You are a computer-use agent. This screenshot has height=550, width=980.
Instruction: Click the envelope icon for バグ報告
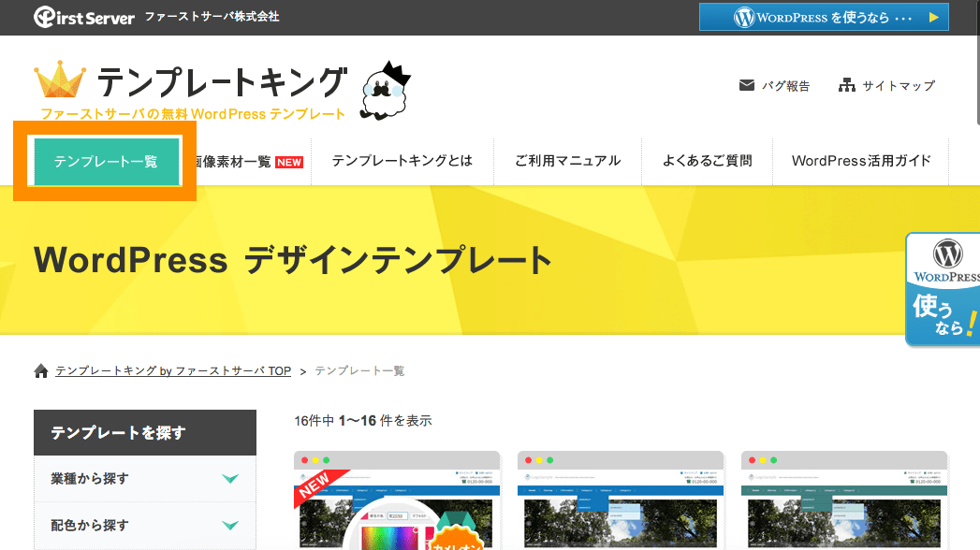pos(747,85)
